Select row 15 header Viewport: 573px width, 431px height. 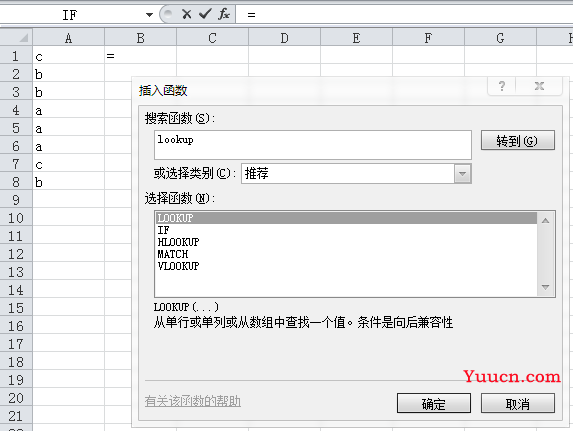coord(16,308)
